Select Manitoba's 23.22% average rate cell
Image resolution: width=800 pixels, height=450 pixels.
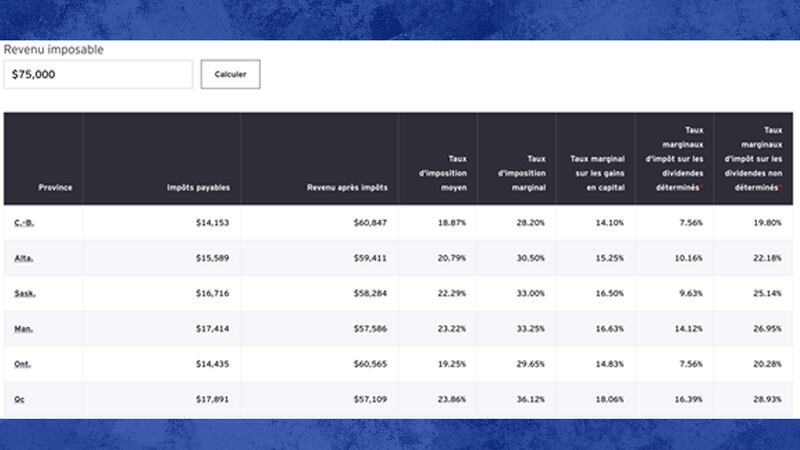click(x=451, y=328)
